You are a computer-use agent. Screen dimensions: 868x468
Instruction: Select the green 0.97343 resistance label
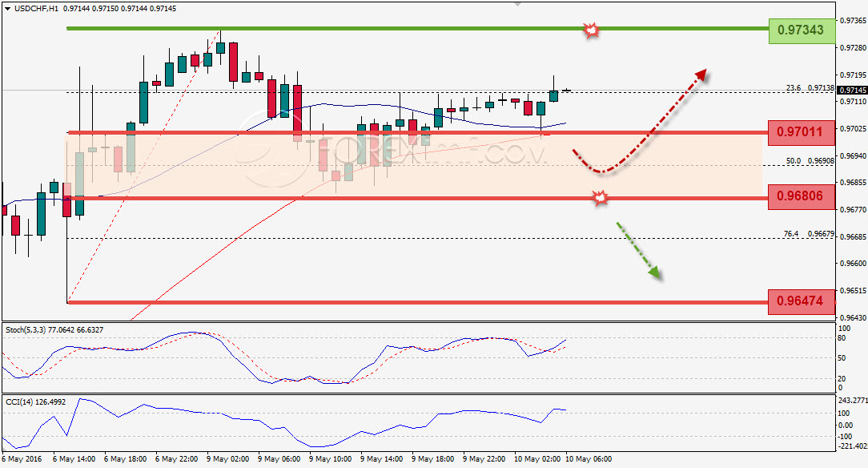coord(801,30)
